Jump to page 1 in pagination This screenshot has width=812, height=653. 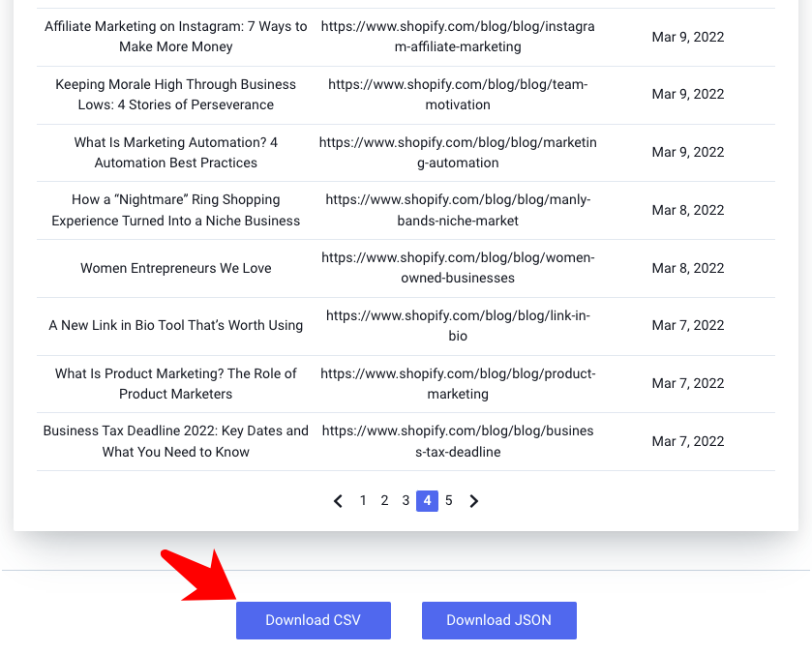(x=363, y=500)
